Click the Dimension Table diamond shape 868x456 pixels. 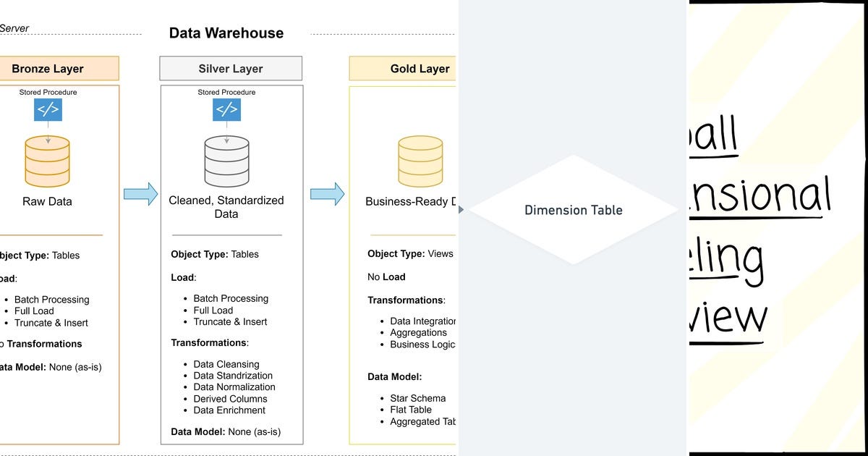pyautogui.click(x=573, y=210)
